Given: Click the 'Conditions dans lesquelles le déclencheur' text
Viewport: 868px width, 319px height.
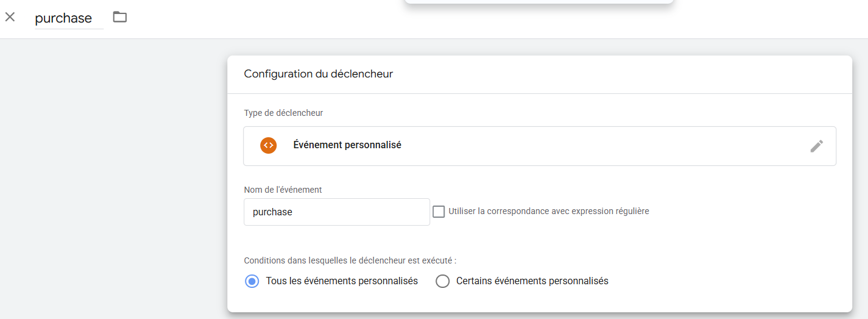Looking at the screenshot, I should [x=350, y=260].
